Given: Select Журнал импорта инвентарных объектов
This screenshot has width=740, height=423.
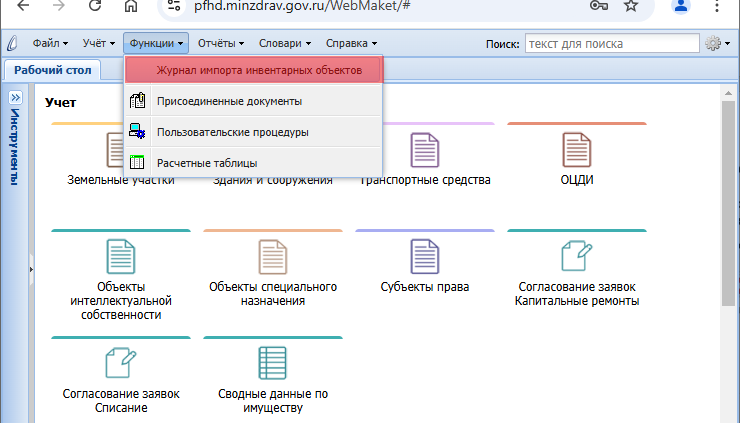Looking at the screenshot, I should [254, 70].
